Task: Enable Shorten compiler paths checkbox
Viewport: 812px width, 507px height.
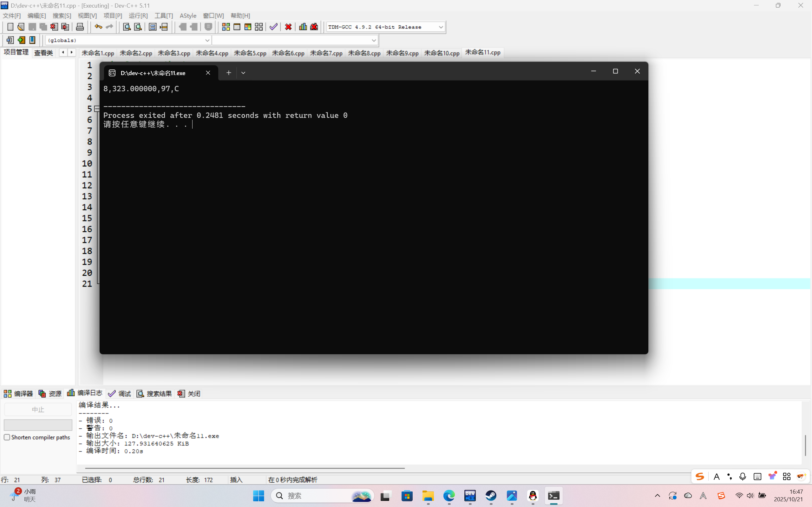Action: click(7, 437)
